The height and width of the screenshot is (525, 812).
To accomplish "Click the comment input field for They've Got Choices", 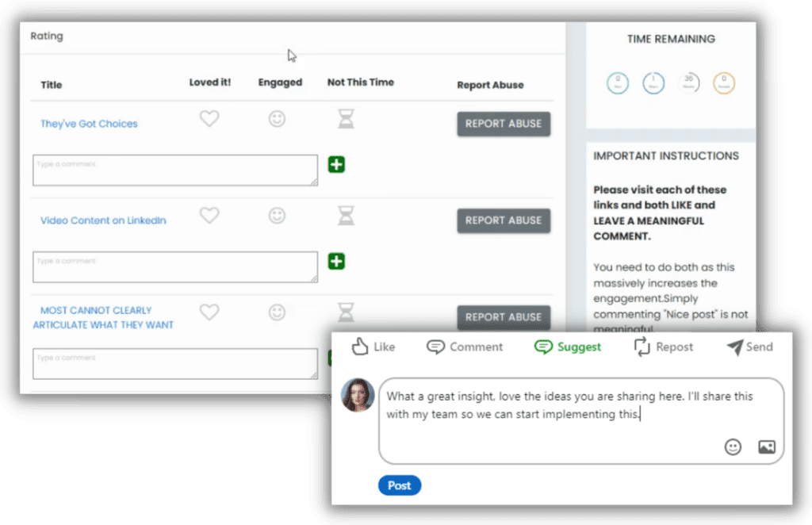I will pos(174,170).
